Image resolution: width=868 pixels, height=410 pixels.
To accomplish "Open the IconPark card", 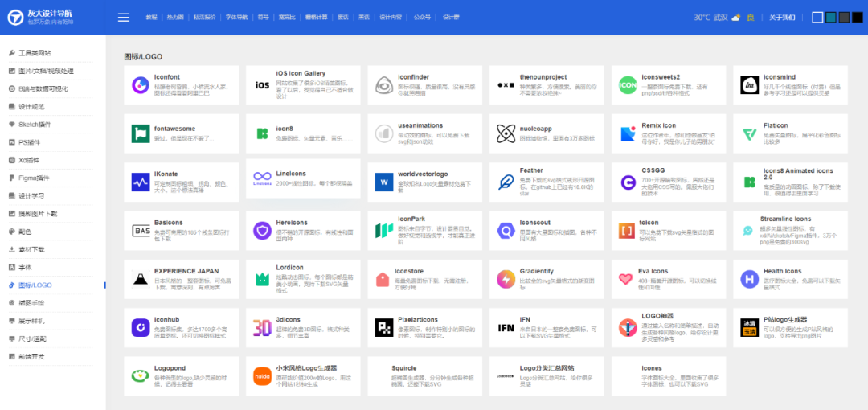I will 425,231.
